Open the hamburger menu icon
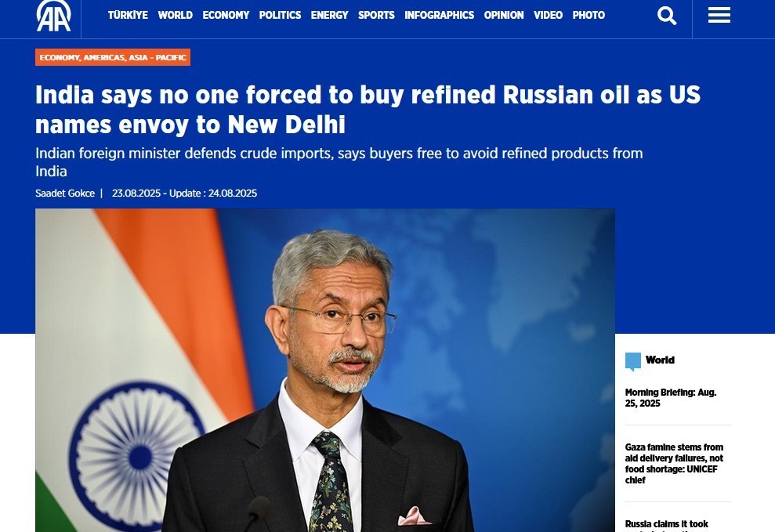The image size is (775, 532). point(719,16)
